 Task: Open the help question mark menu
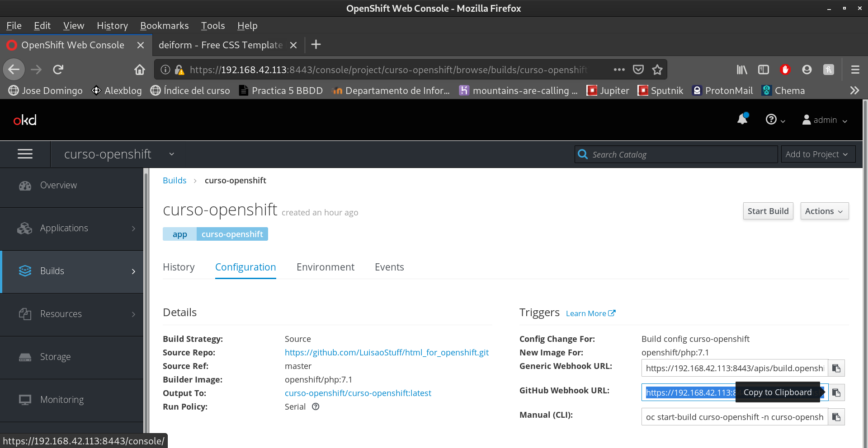[775, 120]
